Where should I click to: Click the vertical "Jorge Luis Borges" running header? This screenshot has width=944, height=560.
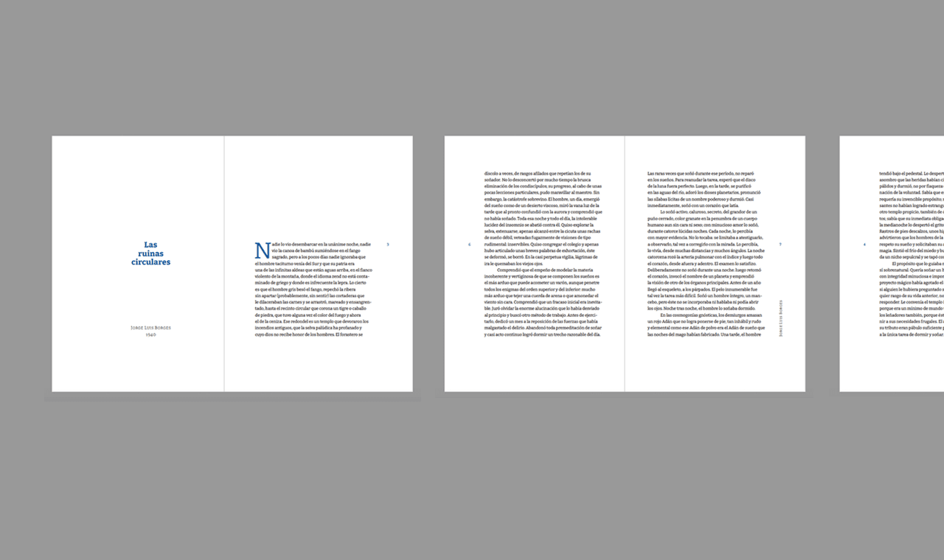[780, 318]
